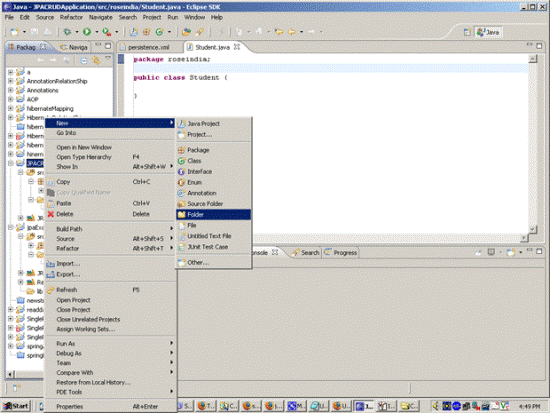Select Import... in the context menu
550x413 pixels.
110,264
